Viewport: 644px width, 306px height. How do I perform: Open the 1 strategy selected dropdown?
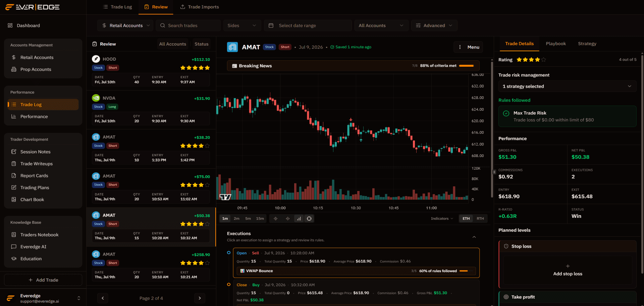pos(567,86)
